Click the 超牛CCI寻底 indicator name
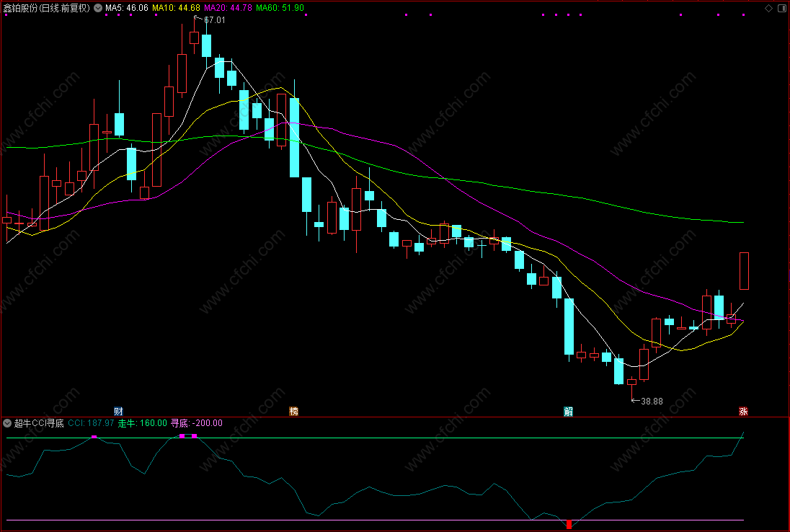Viewport: 790px width, 532px height. (x=39, y=423)
